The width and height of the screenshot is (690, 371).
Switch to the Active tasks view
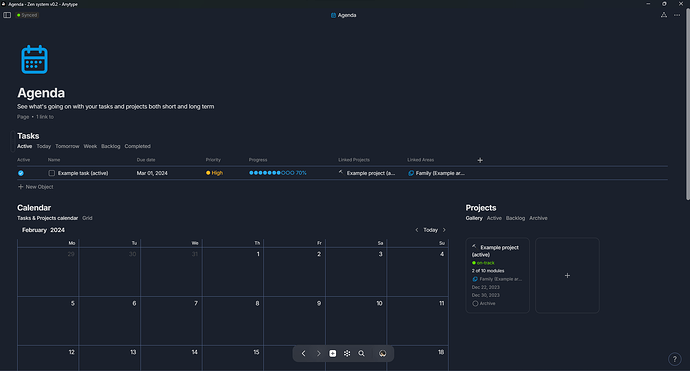tap(25, 146)
